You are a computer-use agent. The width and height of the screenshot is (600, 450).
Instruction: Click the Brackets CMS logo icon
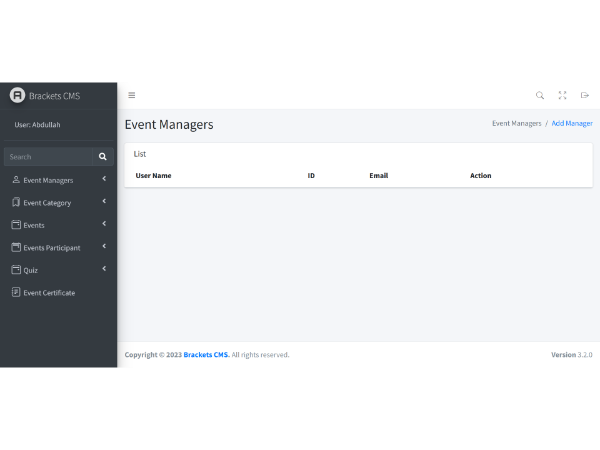pos(17,95)
